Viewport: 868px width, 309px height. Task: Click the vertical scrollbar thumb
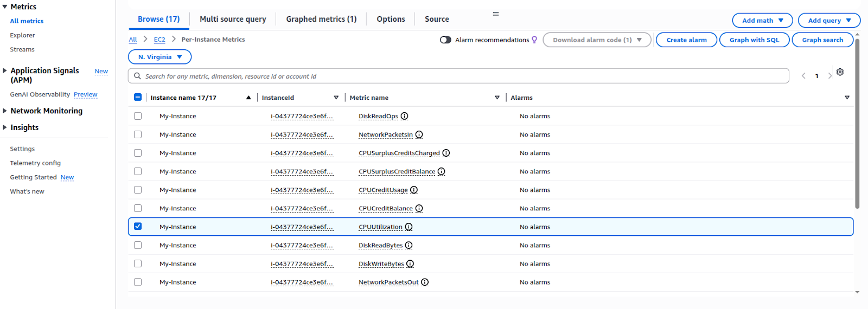[x=857, y=124]
